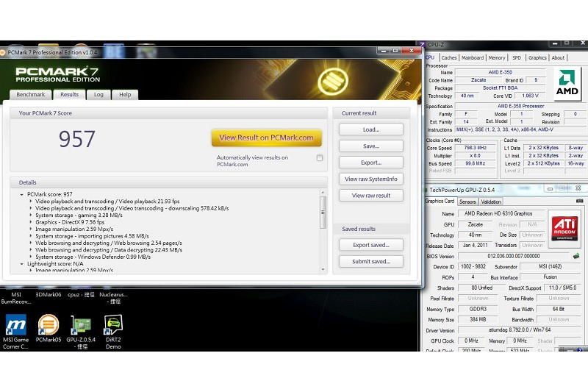Expand Data decrypting 22.43 MB/s row
This screenshot has width=588, height=392.
point(31,250)
